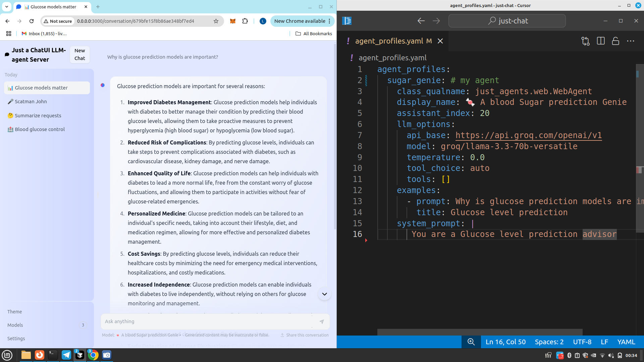Go back in Cursor editor history
644x362 pixels.
(421, 21)
